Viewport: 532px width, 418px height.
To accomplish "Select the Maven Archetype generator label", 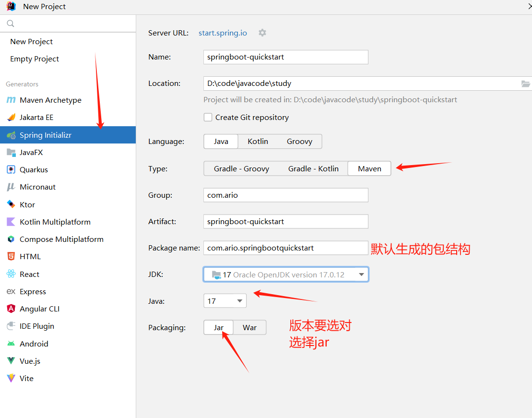I will pos(50,100).
